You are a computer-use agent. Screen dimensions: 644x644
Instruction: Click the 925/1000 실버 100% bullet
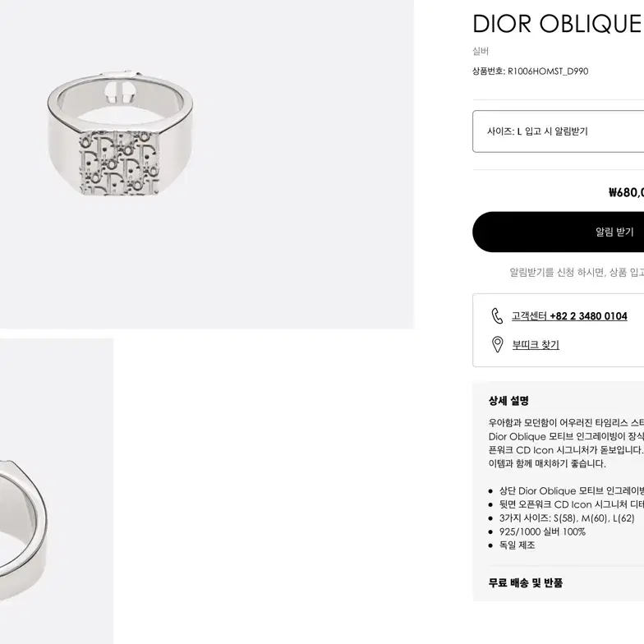tap(542, 531)
